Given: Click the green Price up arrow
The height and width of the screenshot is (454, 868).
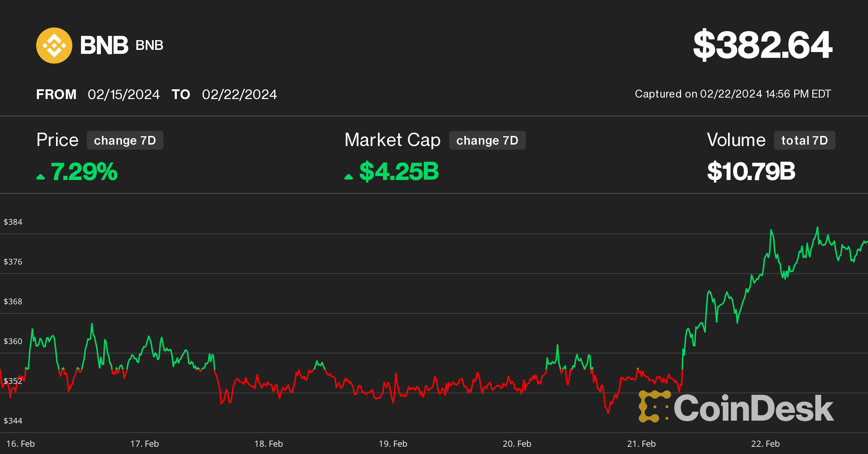Looking at the screenshot, I should point(41,177).
